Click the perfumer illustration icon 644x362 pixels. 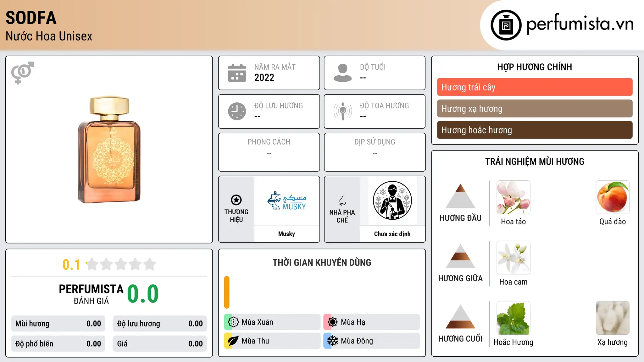(x=392, y=200)
